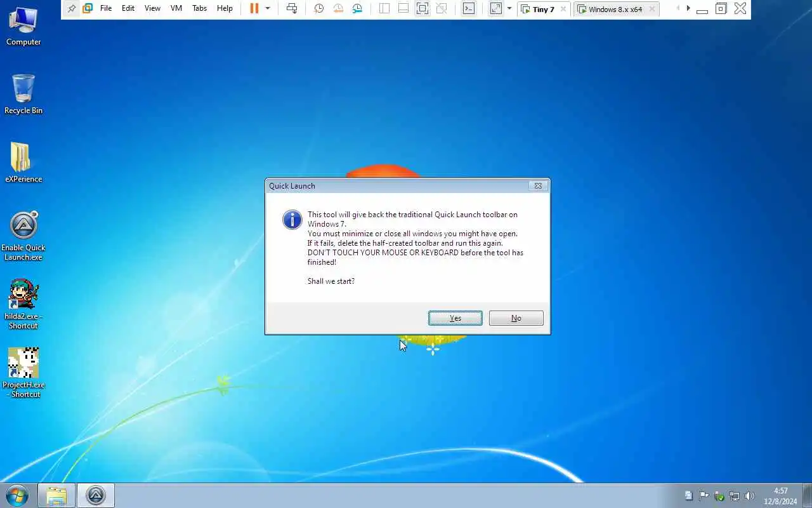Viewport: 812px width, 508px height.
Task: Click the Action Center flag tray icon
Action: (x=704, y=496)
